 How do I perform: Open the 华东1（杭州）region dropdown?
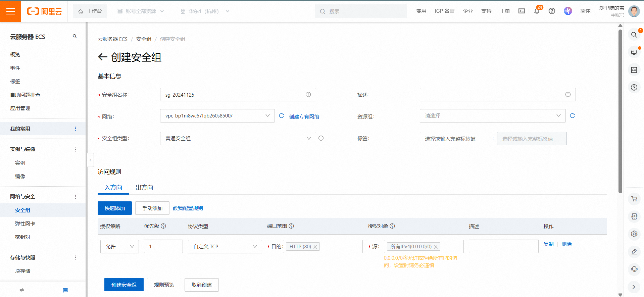click(205, 11)
